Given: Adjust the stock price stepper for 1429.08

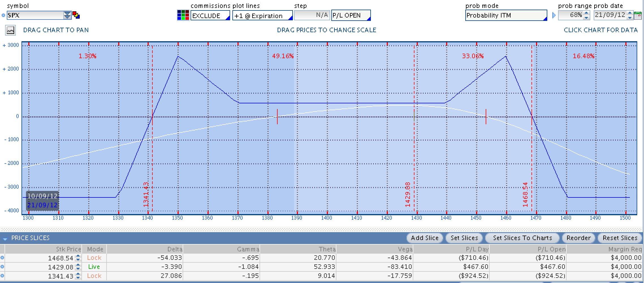Looking at the screenshot, I should click(x=78, y=267).
